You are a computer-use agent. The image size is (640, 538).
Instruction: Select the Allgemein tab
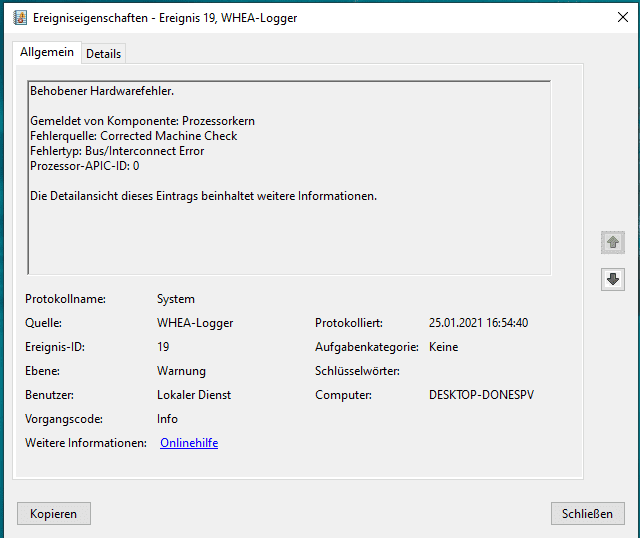[x=47, y=52]
